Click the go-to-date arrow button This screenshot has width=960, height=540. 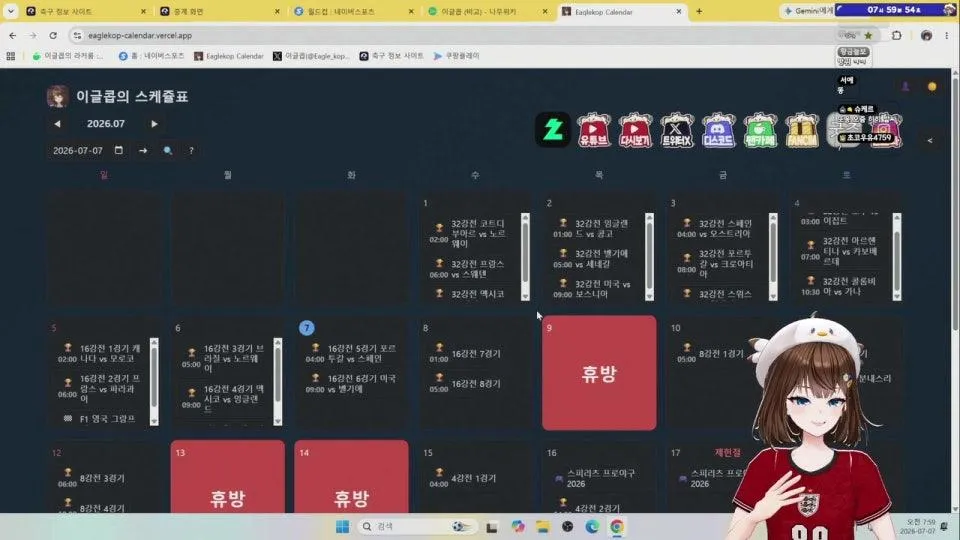click(x=143, y=150)
